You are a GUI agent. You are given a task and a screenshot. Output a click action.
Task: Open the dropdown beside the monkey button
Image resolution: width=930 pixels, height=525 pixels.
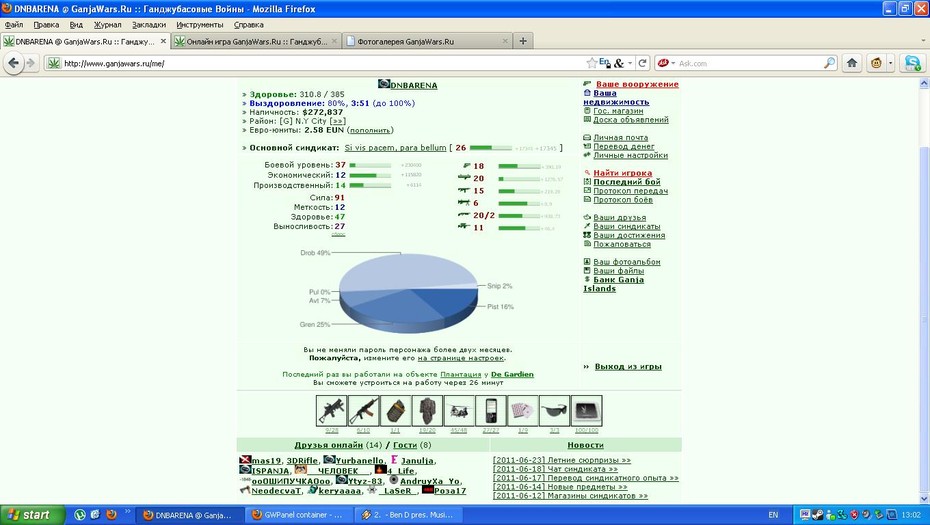890,63
